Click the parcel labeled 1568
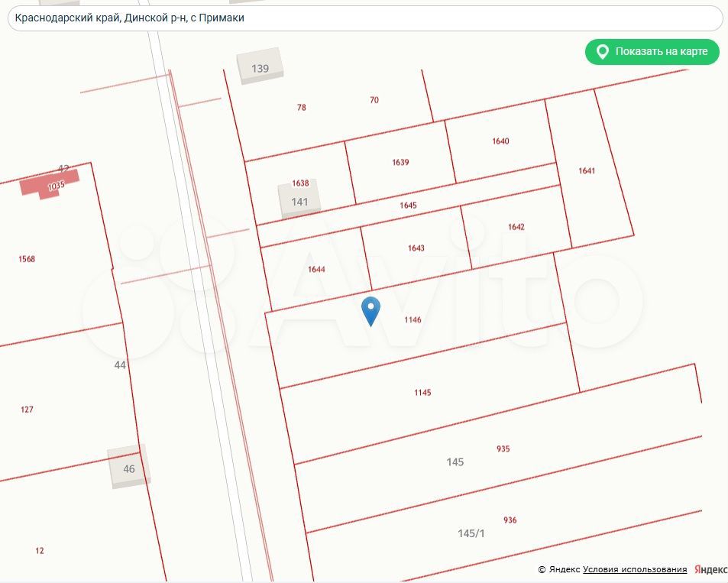The image size is (728, 583). pyautogui.click(x=27, y=259)
